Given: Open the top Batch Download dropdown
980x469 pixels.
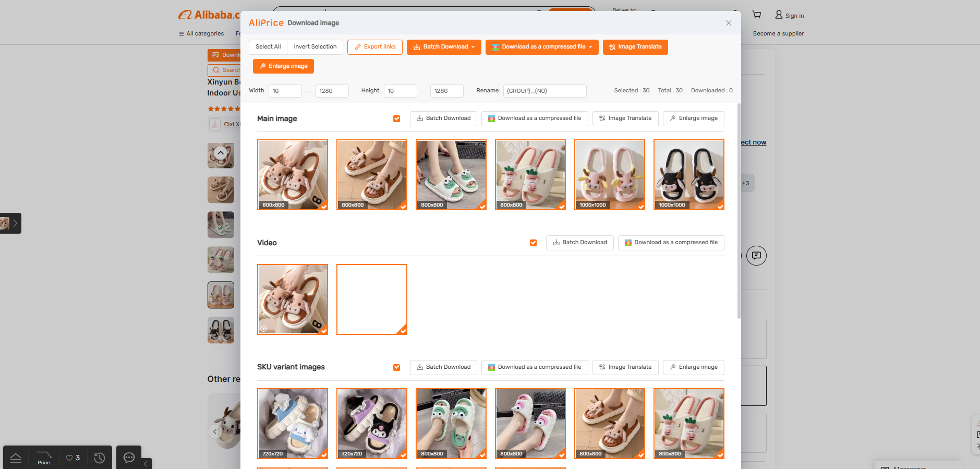Looking at the screenshot, I should pos(444,47).
